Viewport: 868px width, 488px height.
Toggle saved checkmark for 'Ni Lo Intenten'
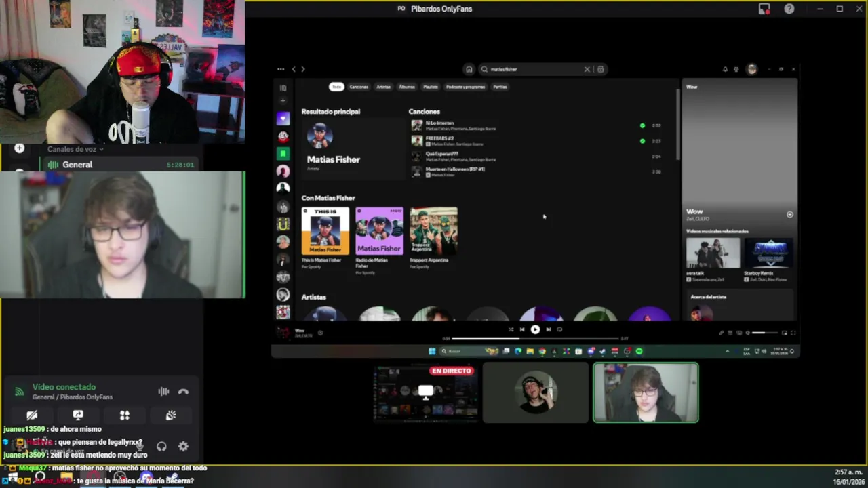tap(642, 125)
